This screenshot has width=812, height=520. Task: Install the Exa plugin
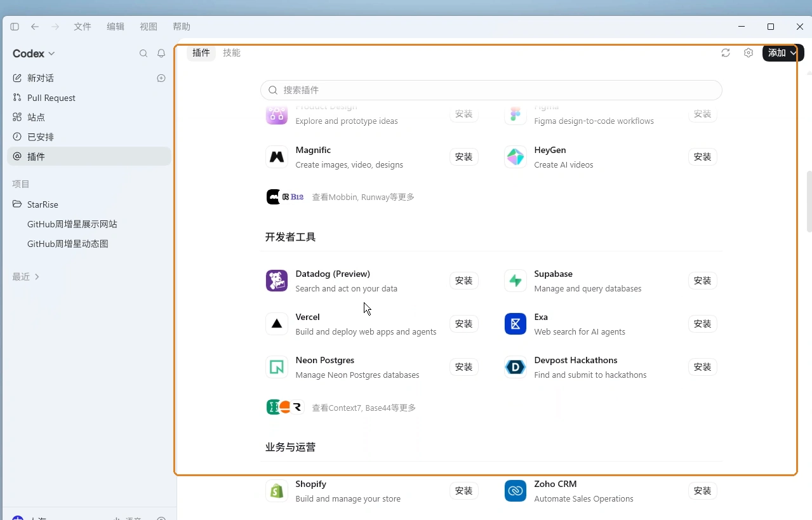click(703, 324)
